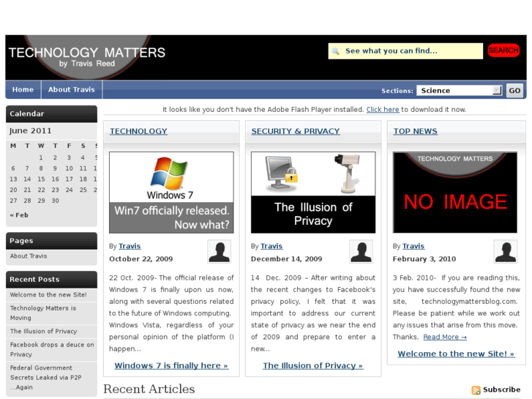Open The Illusion of Privacy thumbnail image
The width and height of the screenshot is (532, 399).
coord(313,193)
